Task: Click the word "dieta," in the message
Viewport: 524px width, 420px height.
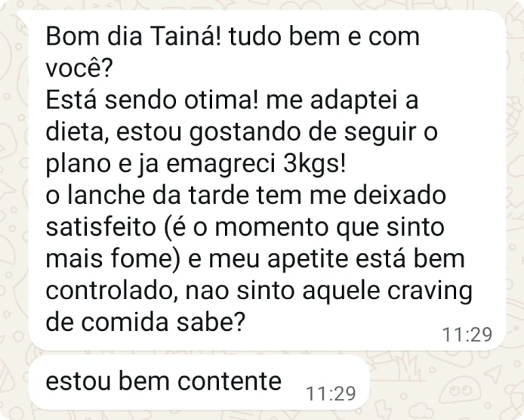Action: (80, 132)
